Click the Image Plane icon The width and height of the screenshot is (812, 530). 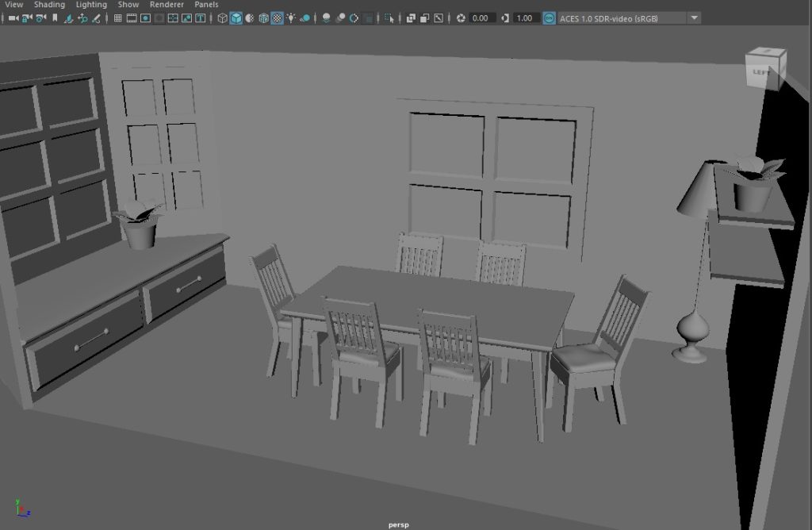tap(69, 18)
